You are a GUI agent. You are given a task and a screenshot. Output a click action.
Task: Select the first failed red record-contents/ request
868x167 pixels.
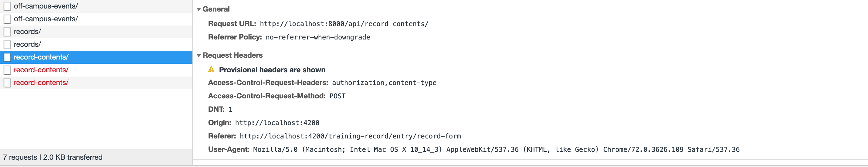pos(41,70)
